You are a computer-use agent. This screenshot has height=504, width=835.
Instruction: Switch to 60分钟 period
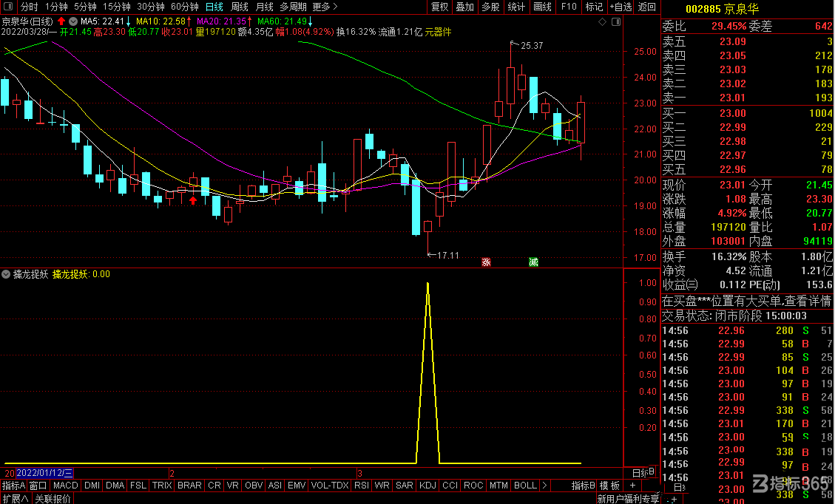(x=185, y=7)
